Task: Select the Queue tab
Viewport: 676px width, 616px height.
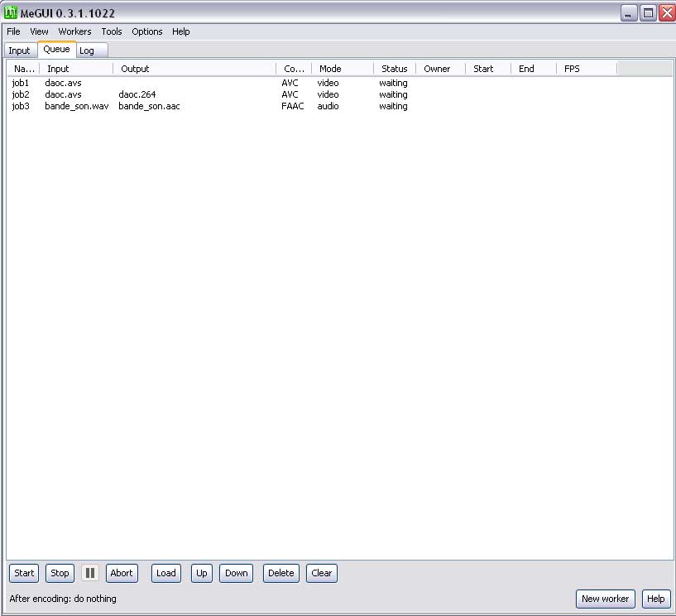Action: click(56, 49)
